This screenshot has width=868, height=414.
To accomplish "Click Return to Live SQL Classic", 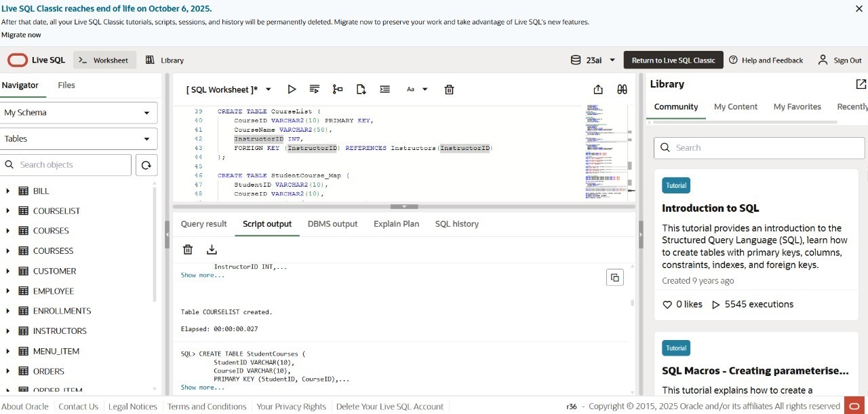I will point(673,60).
